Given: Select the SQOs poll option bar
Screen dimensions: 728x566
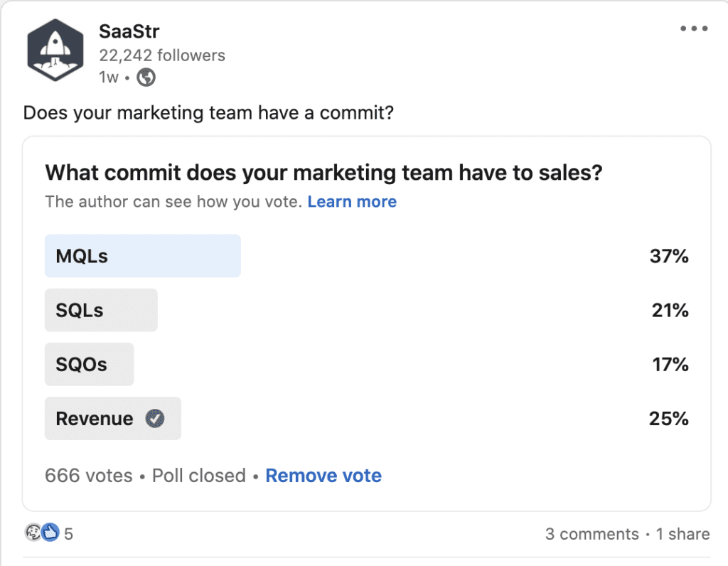Looking at the screenshot, I should pyautogui.click(x=89, y=364).
